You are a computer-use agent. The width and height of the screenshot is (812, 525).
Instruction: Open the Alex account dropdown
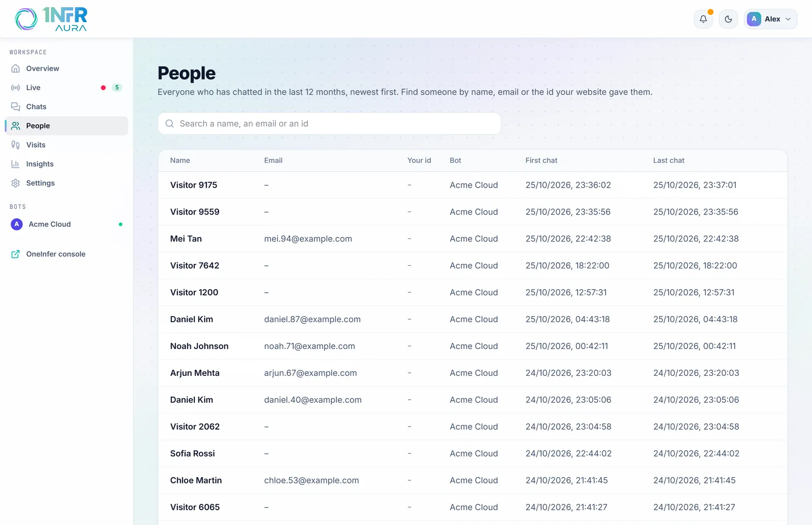(770, 19)
